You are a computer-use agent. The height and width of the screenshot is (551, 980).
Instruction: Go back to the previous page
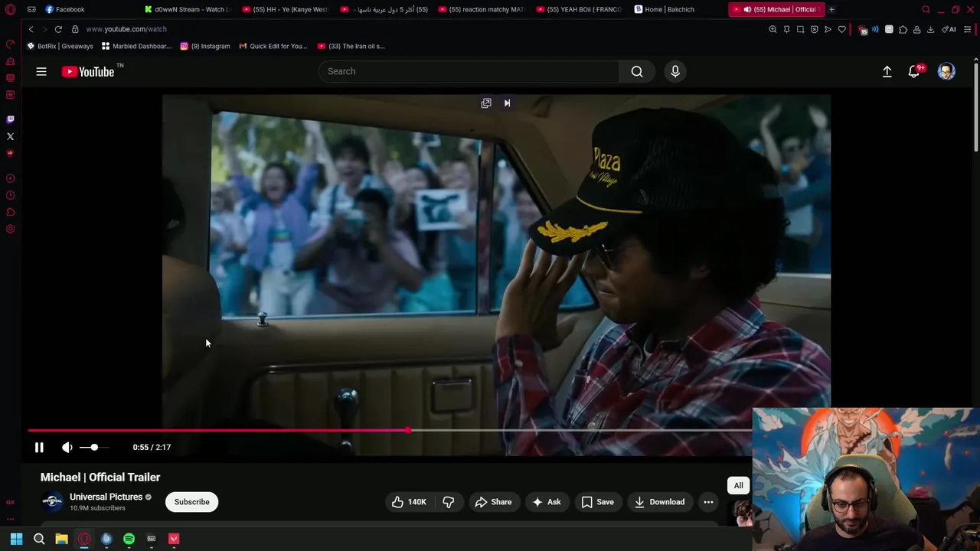tap(31, 29)
